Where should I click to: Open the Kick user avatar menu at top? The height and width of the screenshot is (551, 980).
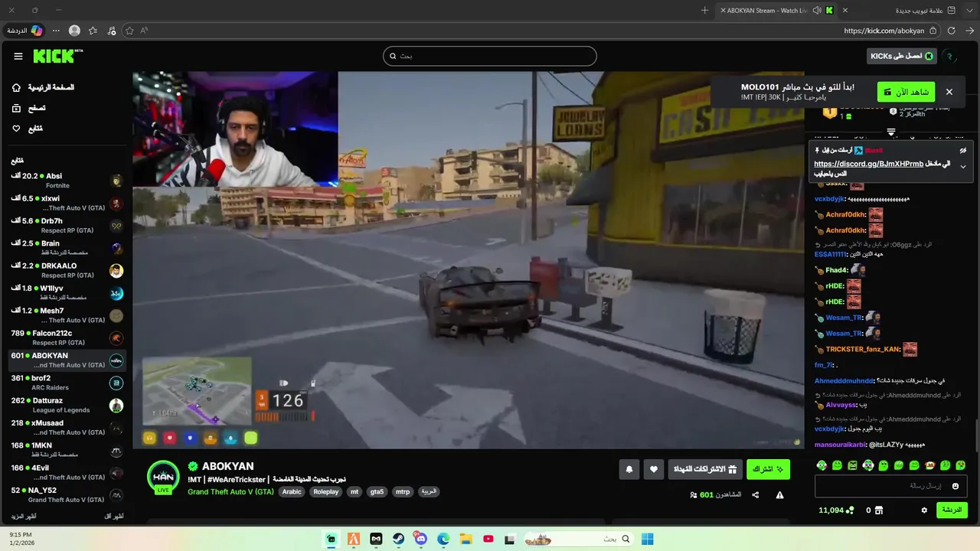949,56
